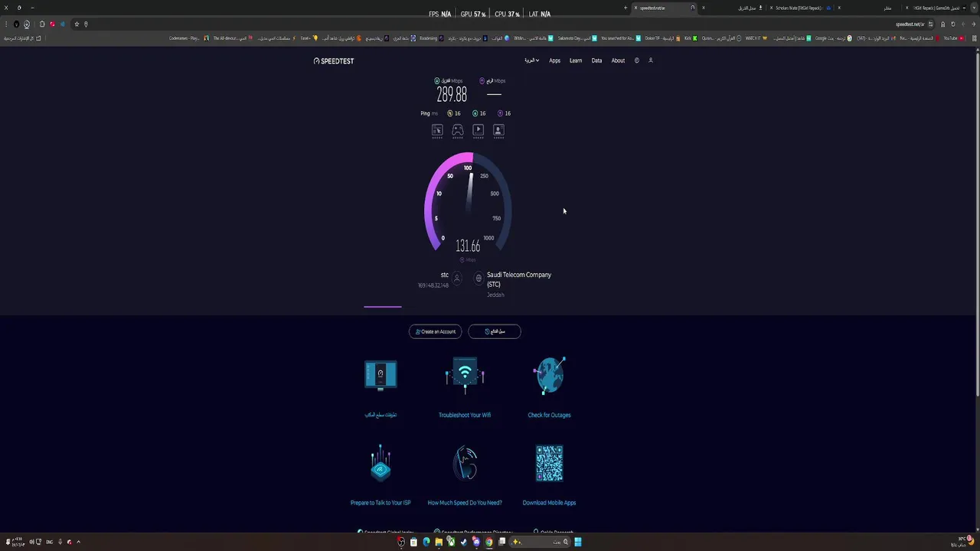This screenshot has width=980, height=551.
Task: Open the Codenames bookmark
Action: (x=188, y=37)
